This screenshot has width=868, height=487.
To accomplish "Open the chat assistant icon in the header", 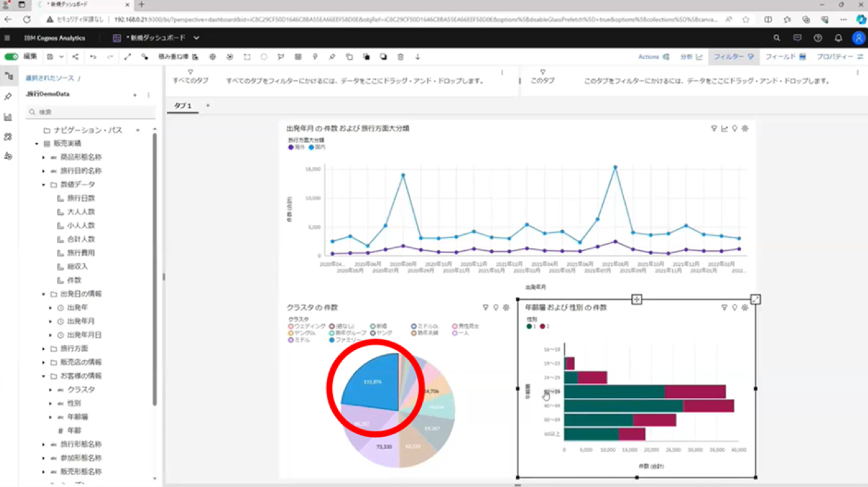I will [x=797, y=38].
